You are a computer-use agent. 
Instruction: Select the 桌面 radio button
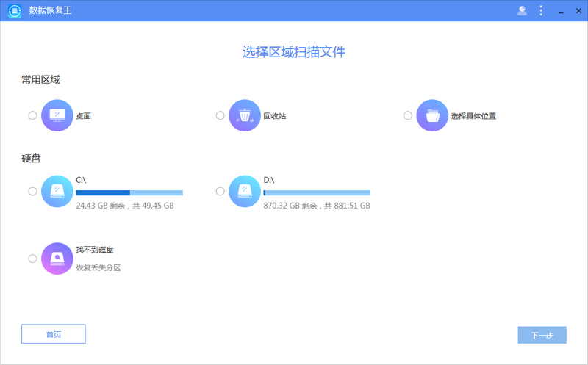click(32, 115)
